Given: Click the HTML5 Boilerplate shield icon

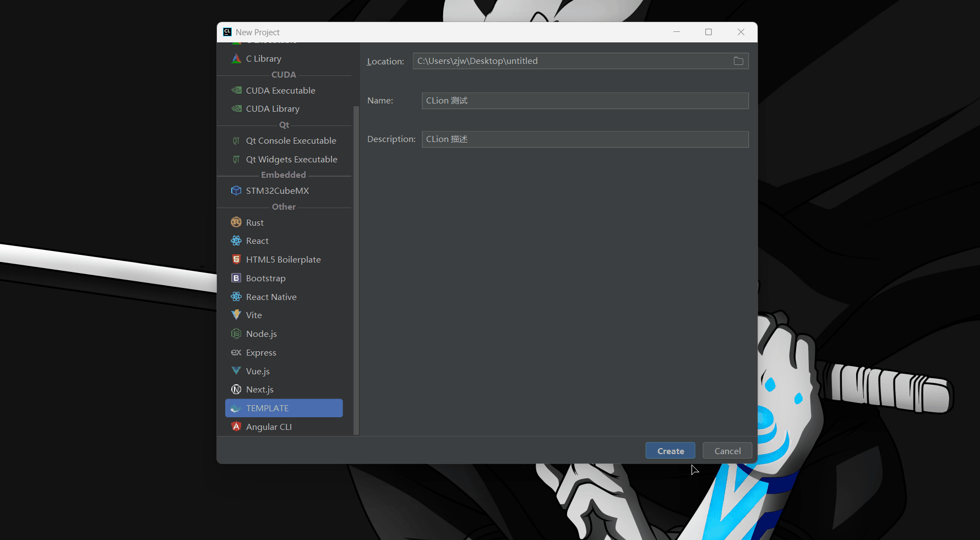Looking at the screenshot, I should point(236,259).
